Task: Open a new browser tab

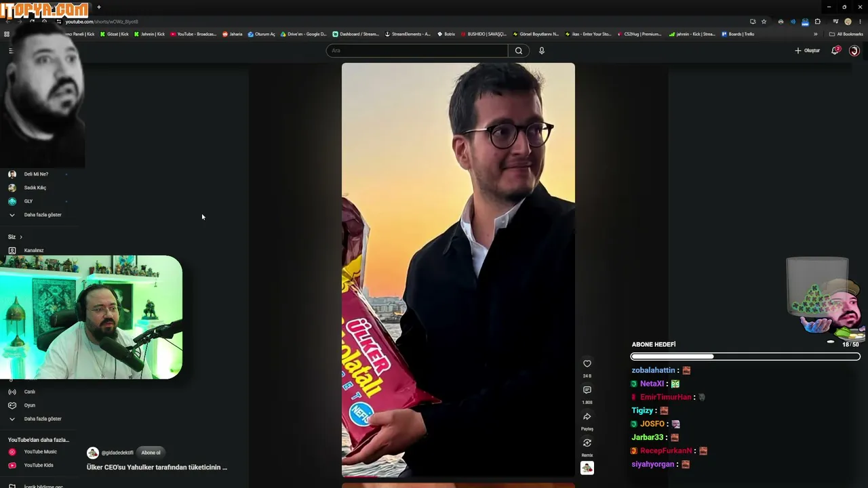Action: pyautogui.click(x=99, y=7)
